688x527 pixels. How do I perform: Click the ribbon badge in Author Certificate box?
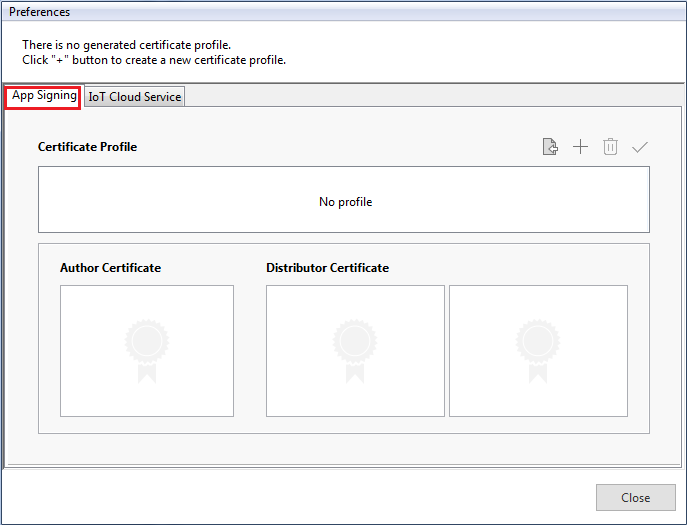[147, 350]
